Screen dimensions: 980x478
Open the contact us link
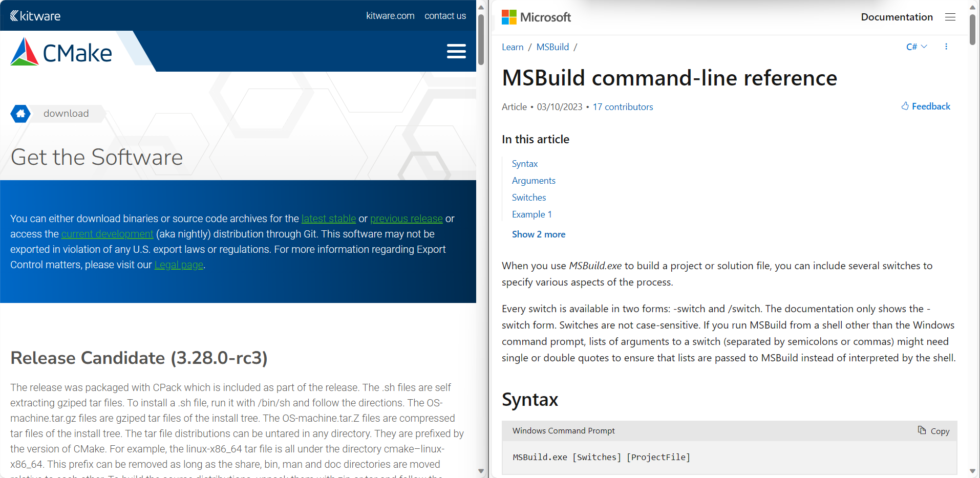pos(445,16)
